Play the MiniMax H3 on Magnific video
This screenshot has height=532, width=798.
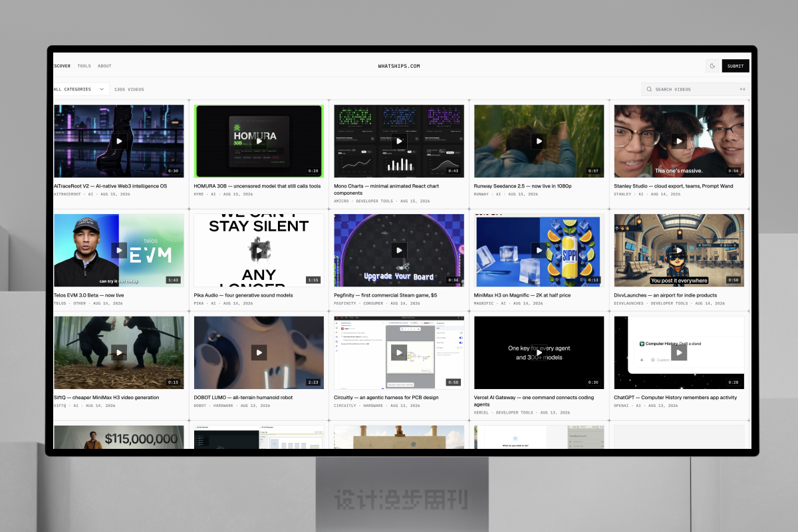pos(539,250)
